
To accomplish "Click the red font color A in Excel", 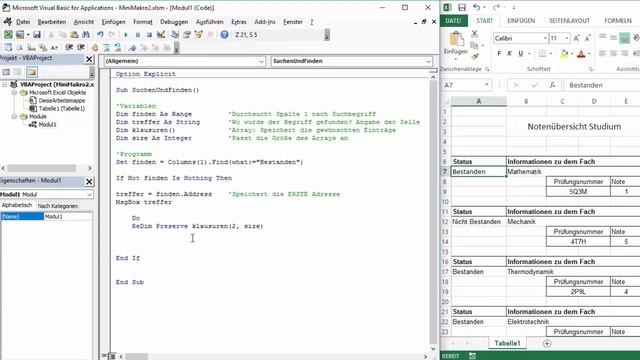I will click(x=581, y=53).
